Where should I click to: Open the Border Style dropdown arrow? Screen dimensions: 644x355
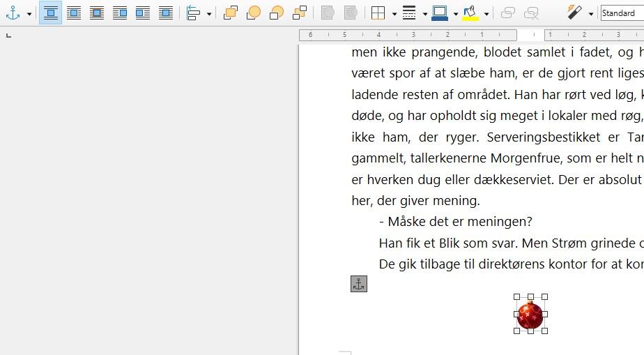pos(424,13)
